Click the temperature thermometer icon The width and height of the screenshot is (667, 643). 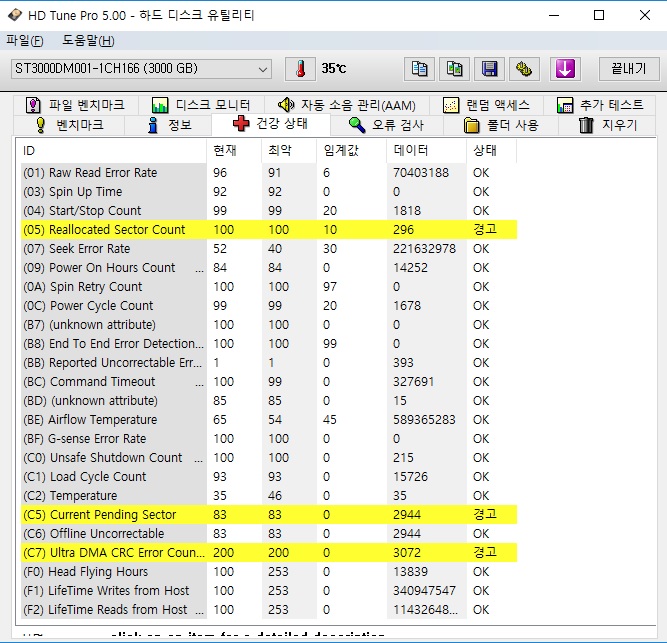(x=300, y=69)
